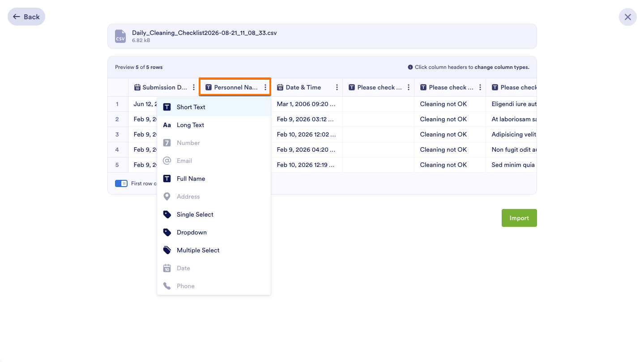Click T icon in third Please check header
This screenshot has height=362, width=644.
point(495,87)
